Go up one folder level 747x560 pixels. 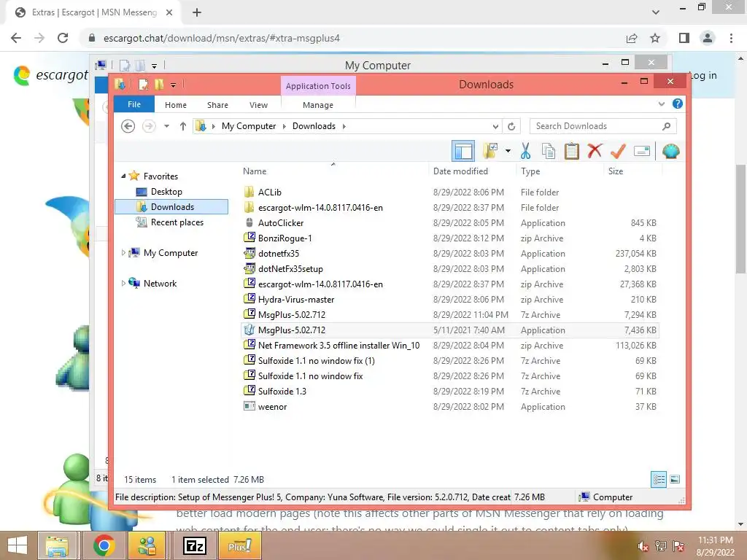point(182,126)
